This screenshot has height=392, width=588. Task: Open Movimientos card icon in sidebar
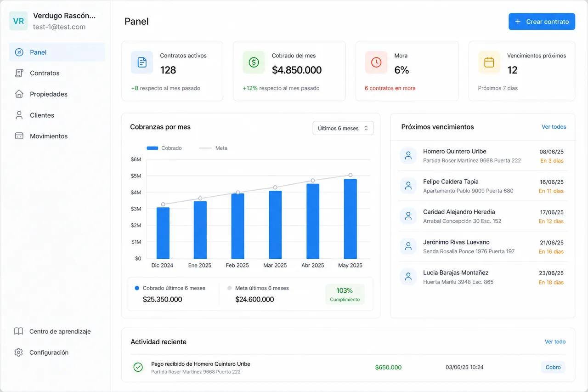coord(19,136)
